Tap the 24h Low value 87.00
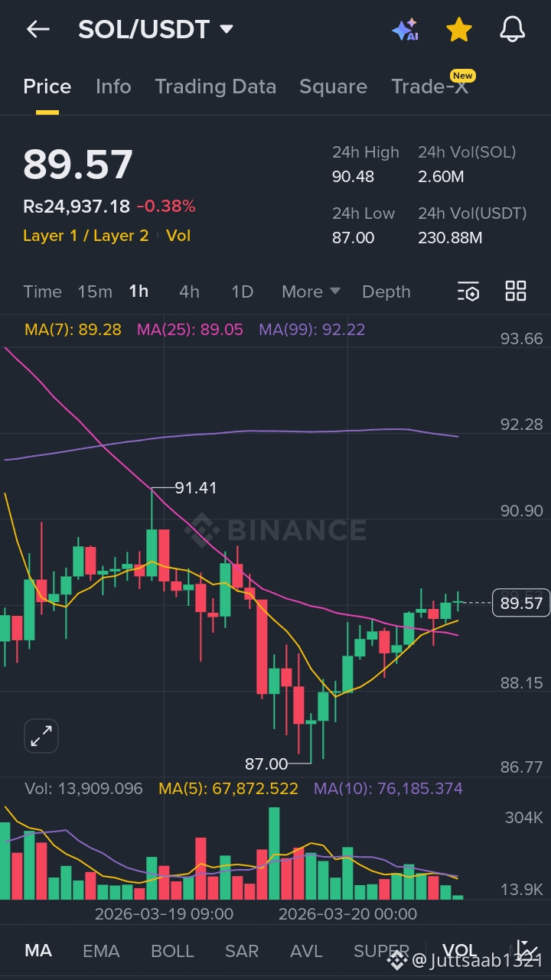 click(x=353, y=238)
